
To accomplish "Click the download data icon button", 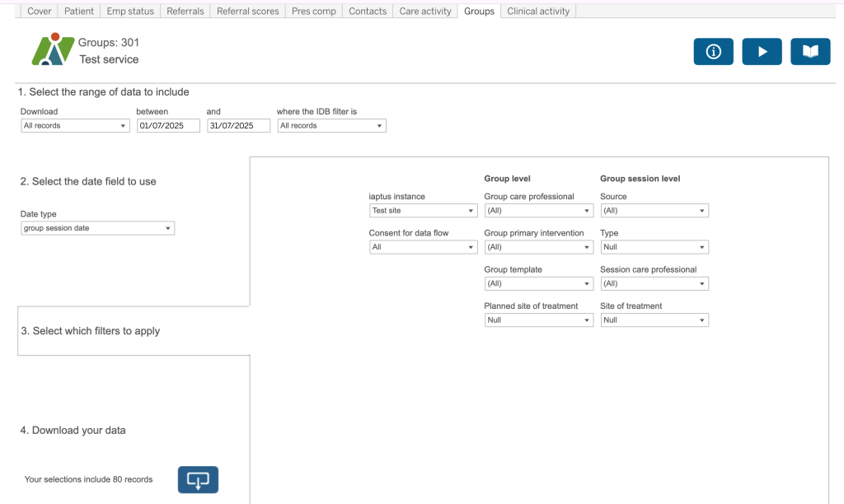I will coord(198,479).
